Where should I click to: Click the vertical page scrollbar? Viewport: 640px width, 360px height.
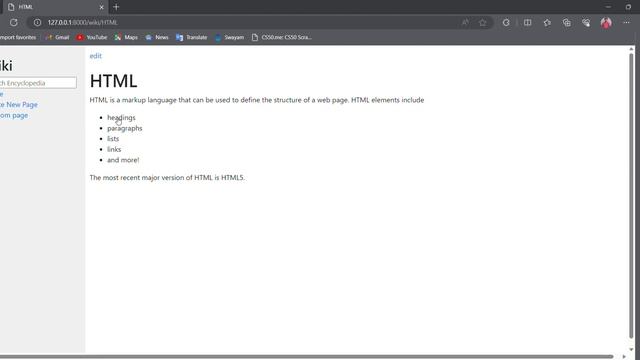tap(631, 196)
